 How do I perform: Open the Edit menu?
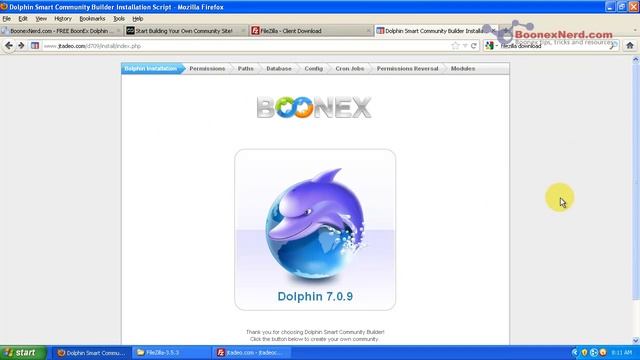pos(23,19)
